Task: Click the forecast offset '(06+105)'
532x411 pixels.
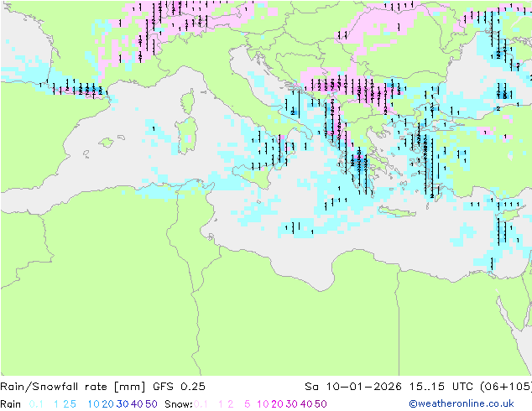Action: [506, 387]
